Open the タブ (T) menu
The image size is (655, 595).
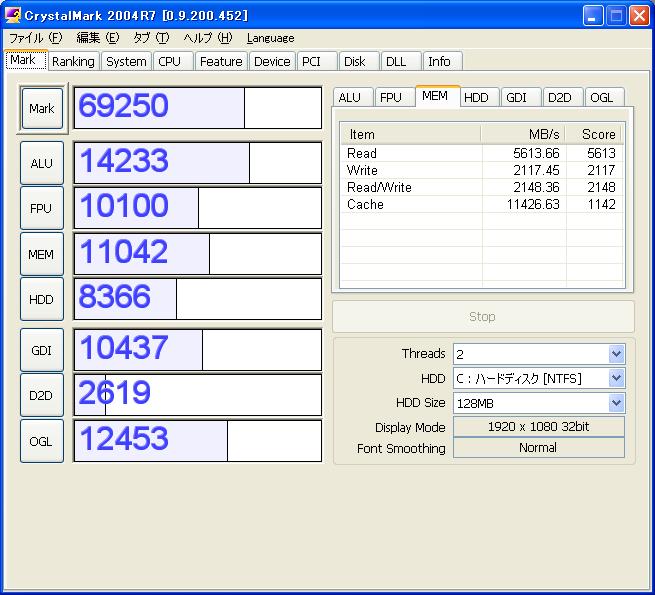pyautogui.click(x=151, y=38)
